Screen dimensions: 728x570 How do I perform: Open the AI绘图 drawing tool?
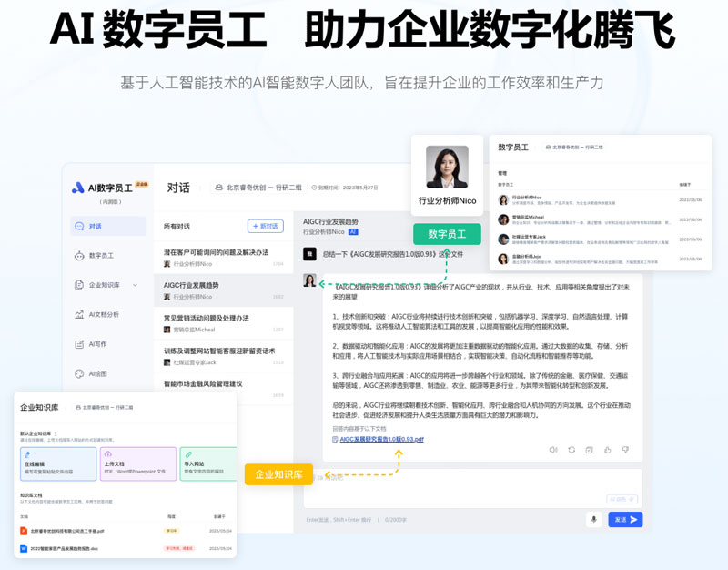tap(79, 373)
